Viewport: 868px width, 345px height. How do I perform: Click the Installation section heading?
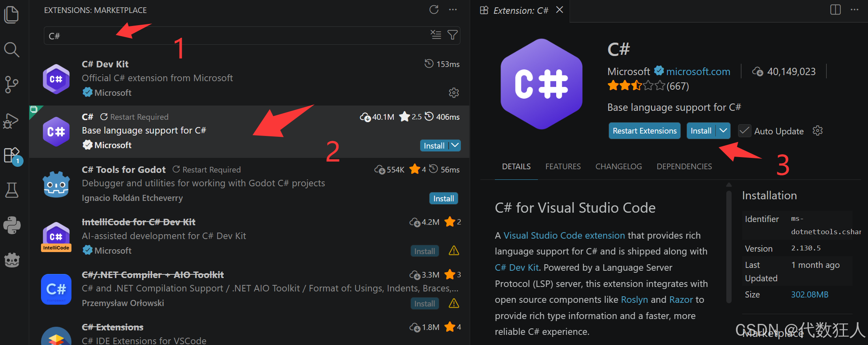769,196
